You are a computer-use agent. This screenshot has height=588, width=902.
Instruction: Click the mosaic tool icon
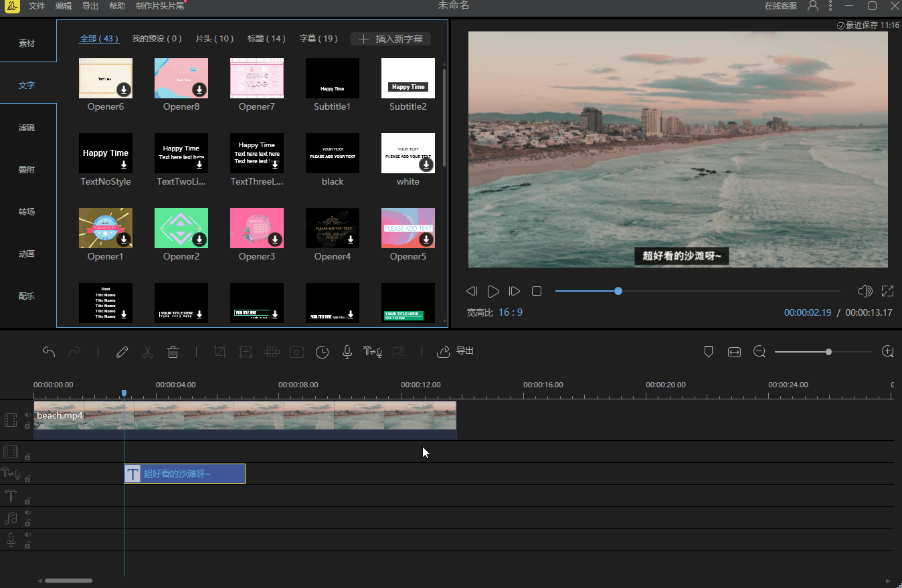coord(271,352)
